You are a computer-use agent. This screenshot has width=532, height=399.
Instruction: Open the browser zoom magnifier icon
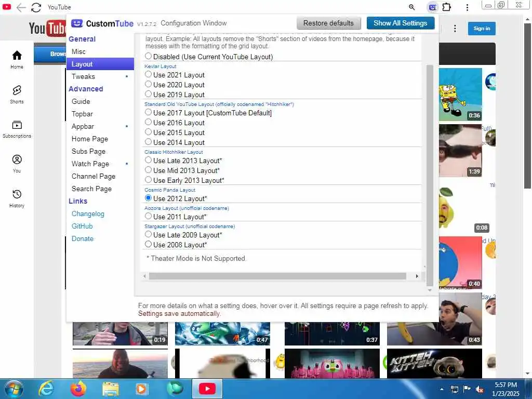point(412,7)
